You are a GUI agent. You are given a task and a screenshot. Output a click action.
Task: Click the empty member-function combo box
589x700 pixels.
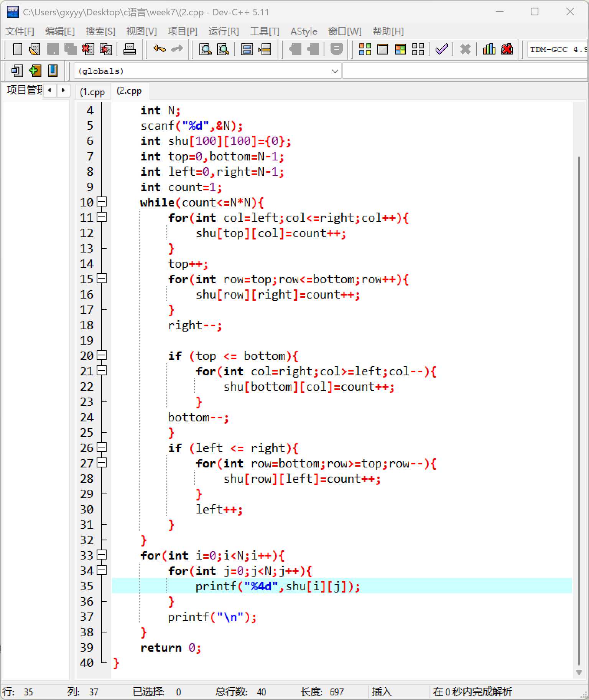465,71
